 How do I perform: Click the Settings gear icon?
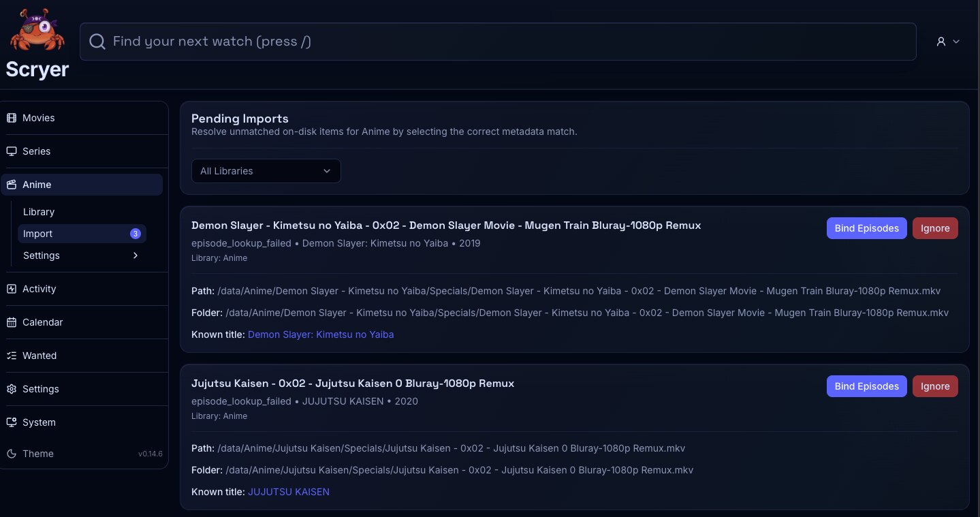click(x=12, y=389)
